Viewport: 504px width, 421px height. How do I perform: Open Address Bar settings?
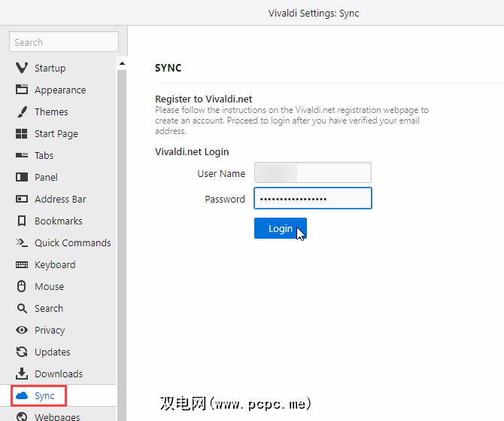pos(58,200)
